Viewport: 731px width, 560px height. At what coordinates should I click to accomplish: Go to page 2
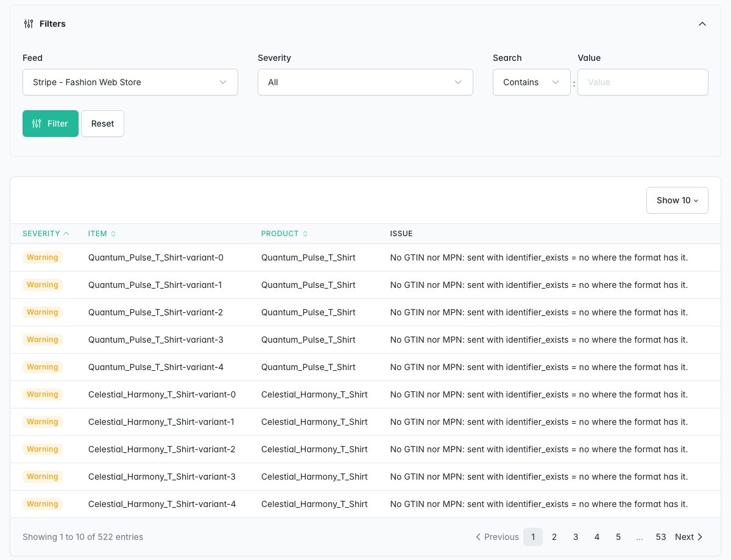554,537
